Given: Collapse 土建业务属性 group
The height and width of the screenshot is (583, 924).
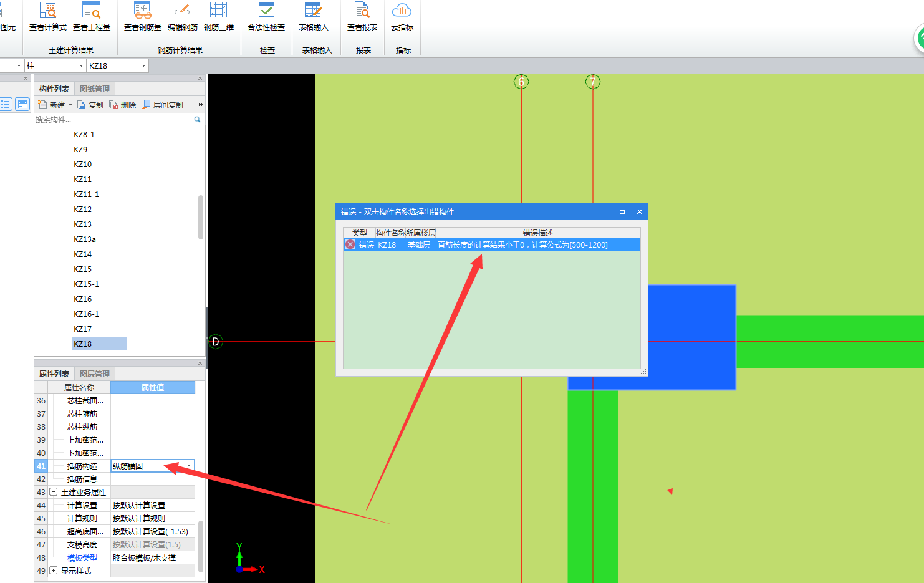Looking at the screenshot, I should pos(54,492).
